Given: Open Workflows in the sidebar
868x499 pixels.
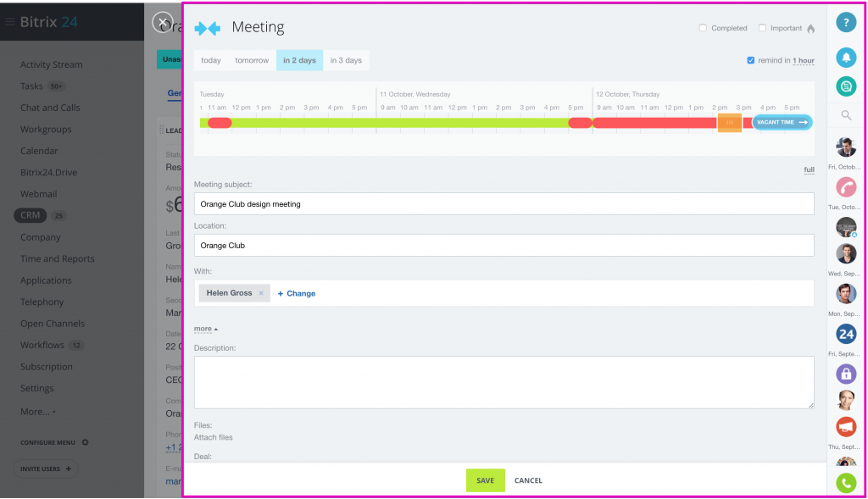Looking at the screenshot, I should 42,345.
